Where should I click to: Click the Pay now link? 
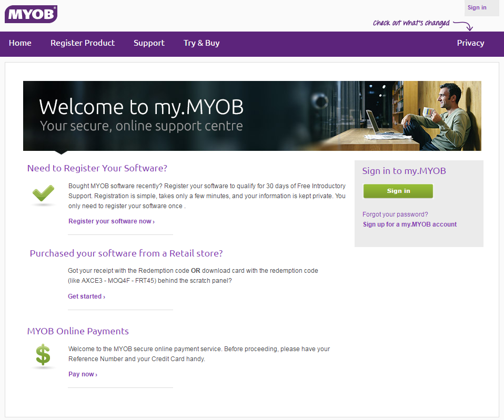83,374
